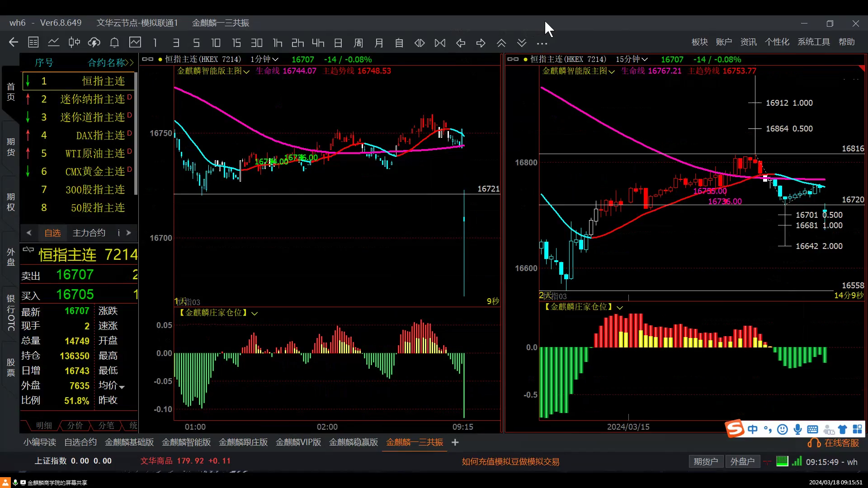868x488 pixels.
Task: Switch to the 主力合约 tab
Action: pyautogui.click(x=89, y=233)
